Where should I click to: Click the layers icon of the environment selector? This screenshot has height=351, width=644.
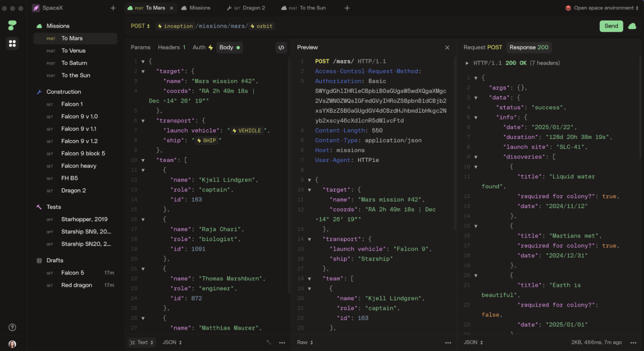click(x=568, y=8)
